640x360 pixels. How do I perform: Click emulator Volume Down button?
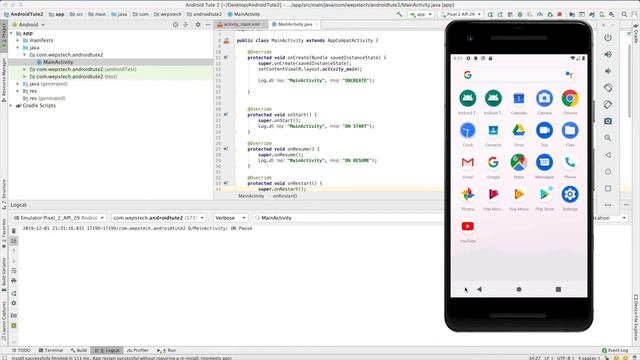tap(608, 71)
